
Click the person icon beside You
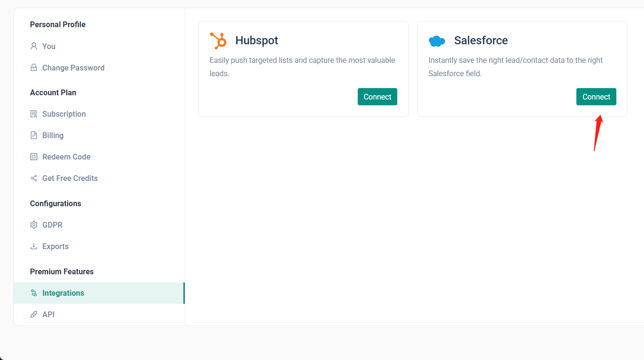pos(34,46)
